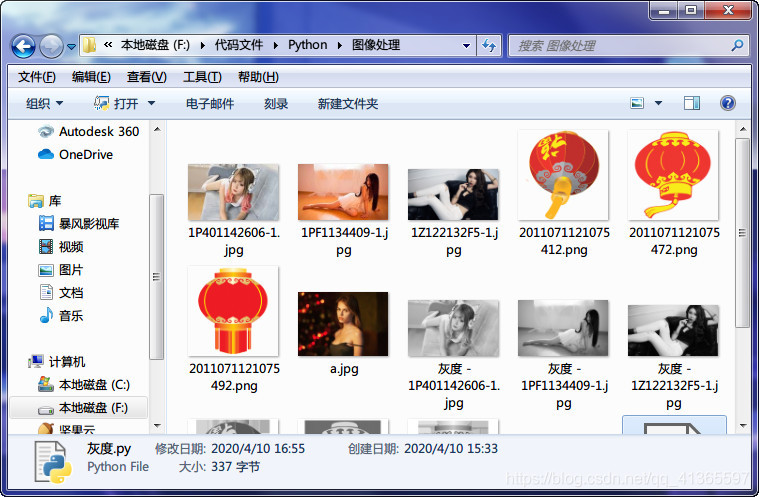Open the 音乐 library

(61, 316)
